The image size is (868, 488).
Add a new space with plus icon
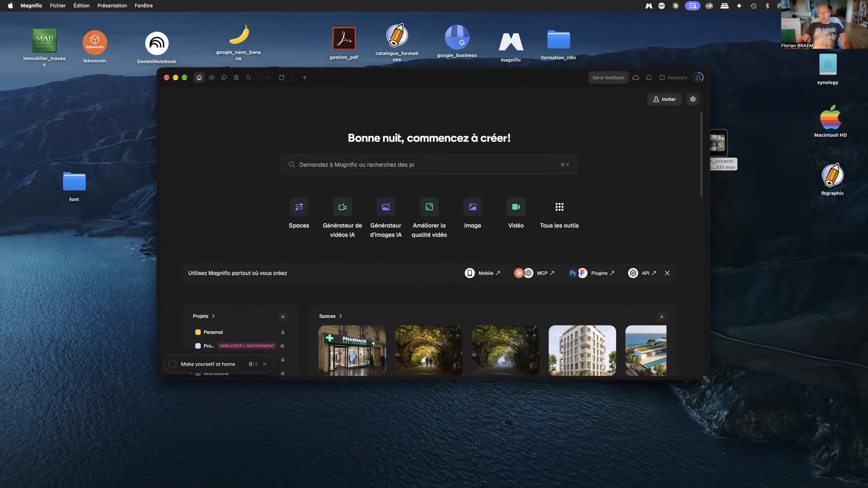pos(662,317)
